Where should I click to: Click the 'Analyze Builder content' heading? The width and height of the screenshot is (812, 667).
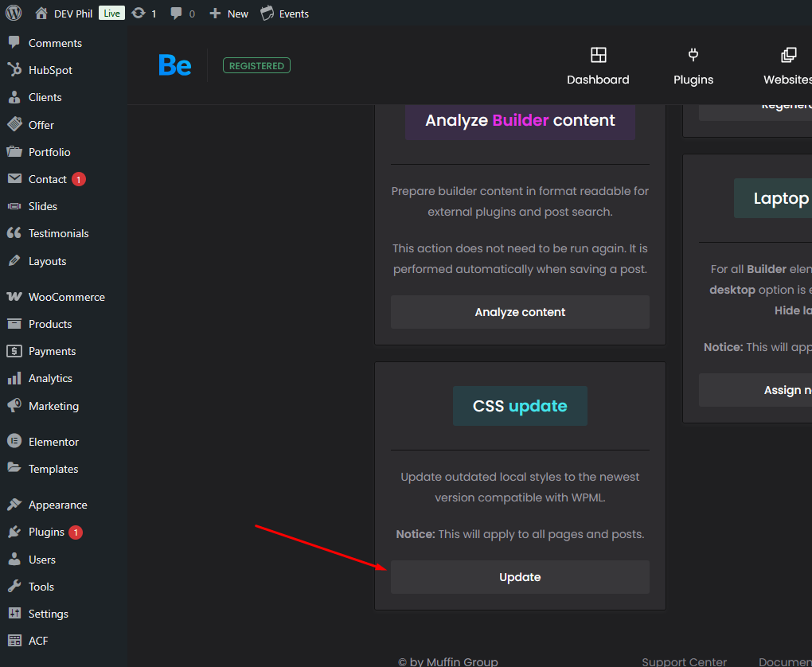point(520,120)
